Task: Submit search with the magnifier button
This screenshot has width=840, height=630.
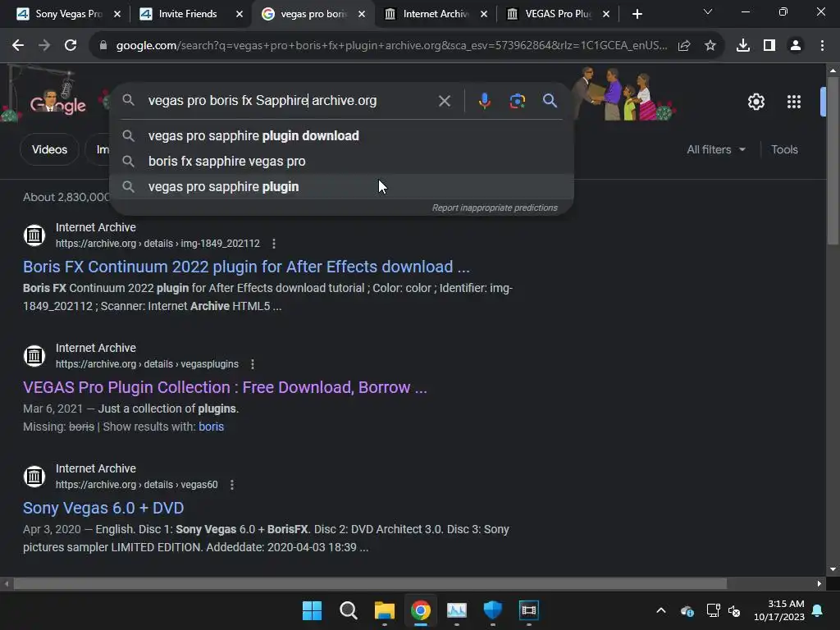Action: coord(550,101)
